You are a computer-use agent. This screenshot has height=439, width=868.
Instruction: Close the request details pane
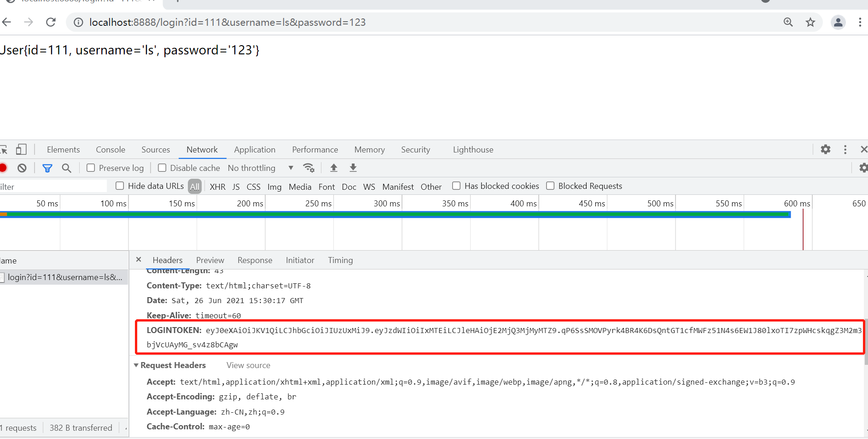pyautogui.click(x=139, y=260)
